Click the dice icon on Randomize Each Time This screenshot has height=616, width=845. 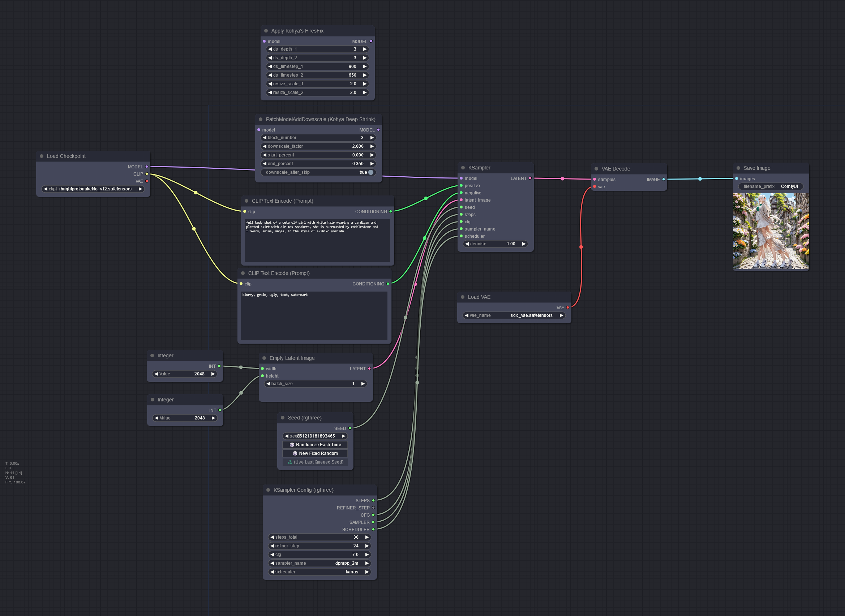pos(292,444)
